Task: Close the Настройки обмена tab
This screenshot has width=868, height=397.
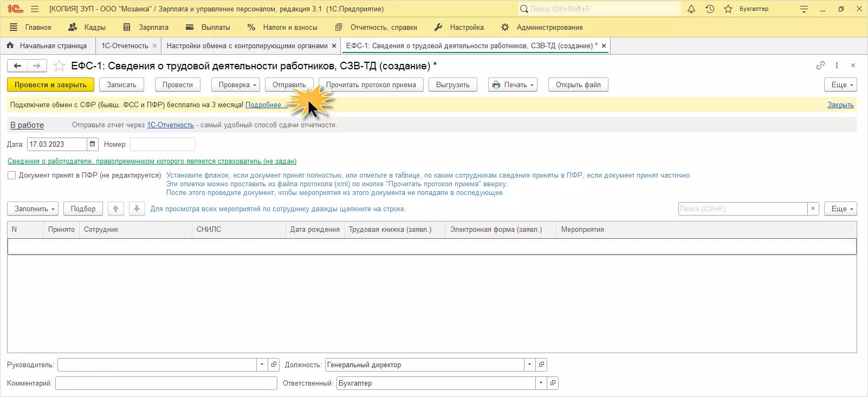Action: tap(334, 46)
